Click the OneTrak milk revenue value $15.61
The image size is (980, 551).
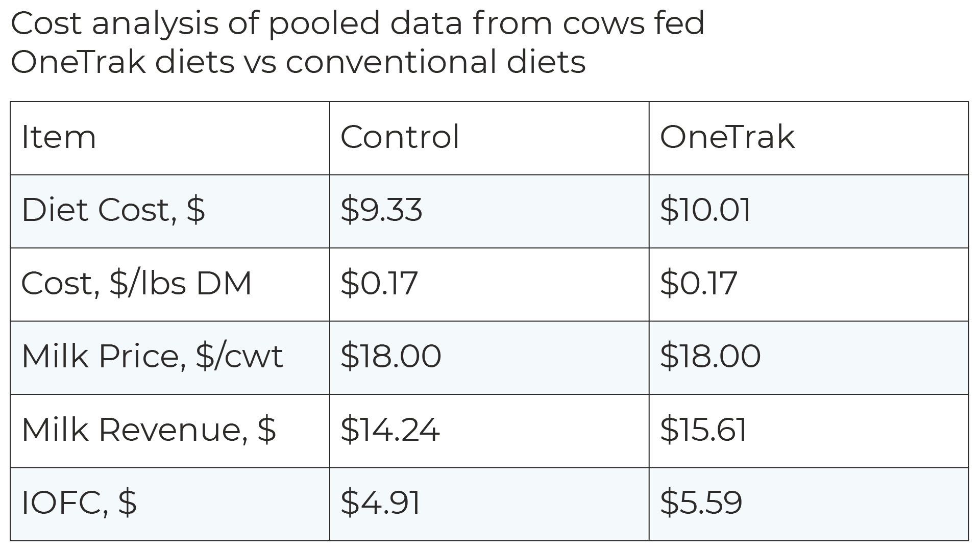pyautogui.click(x=703, y=430)
